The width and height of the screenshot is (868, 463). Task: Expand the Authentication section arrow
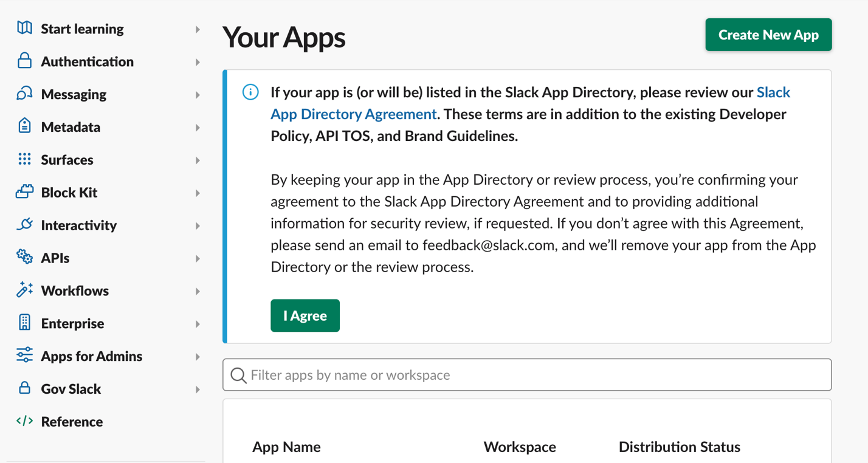point(198,62)
